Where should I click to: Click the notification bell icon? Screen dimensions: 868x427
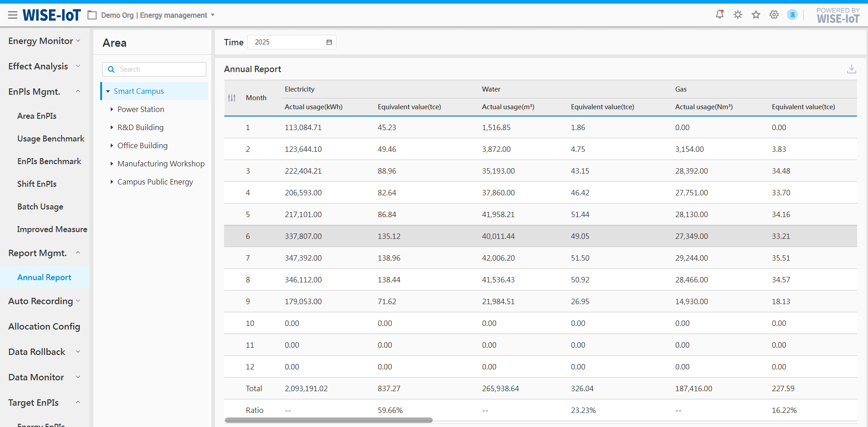point(720,15)
